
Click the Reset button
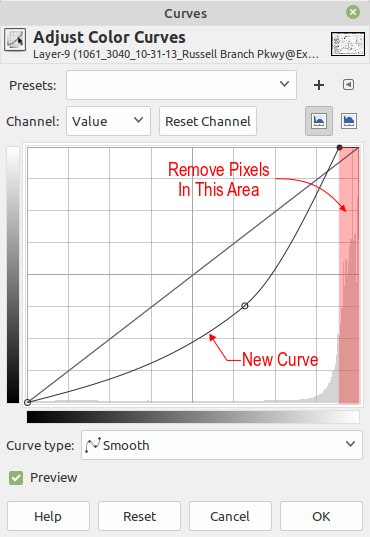pos(139,516)
